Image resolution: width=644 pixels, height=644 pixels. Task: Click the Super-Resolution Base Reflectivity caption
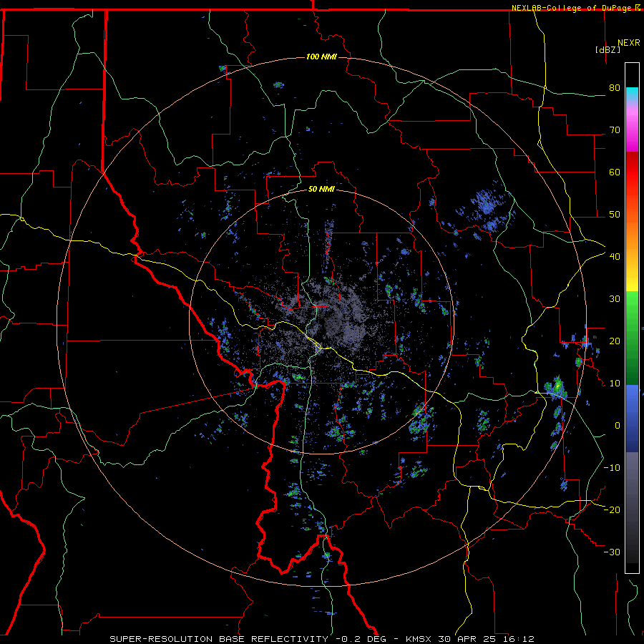(219, 639)
